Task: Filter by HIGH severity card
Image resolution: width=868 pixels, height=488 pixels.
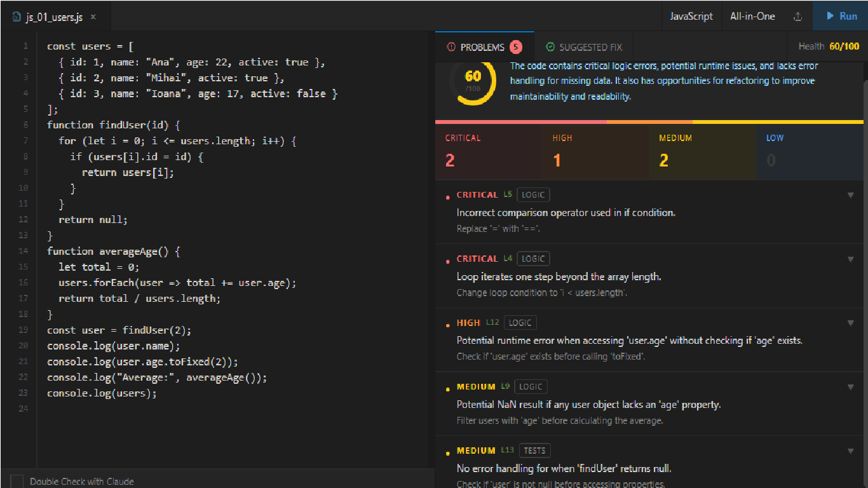Action: (x=595, y=152)
